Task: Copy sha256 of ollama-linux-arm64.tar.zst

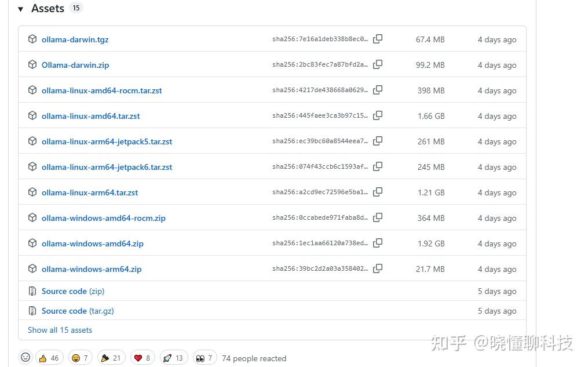Action: (378, 192)
